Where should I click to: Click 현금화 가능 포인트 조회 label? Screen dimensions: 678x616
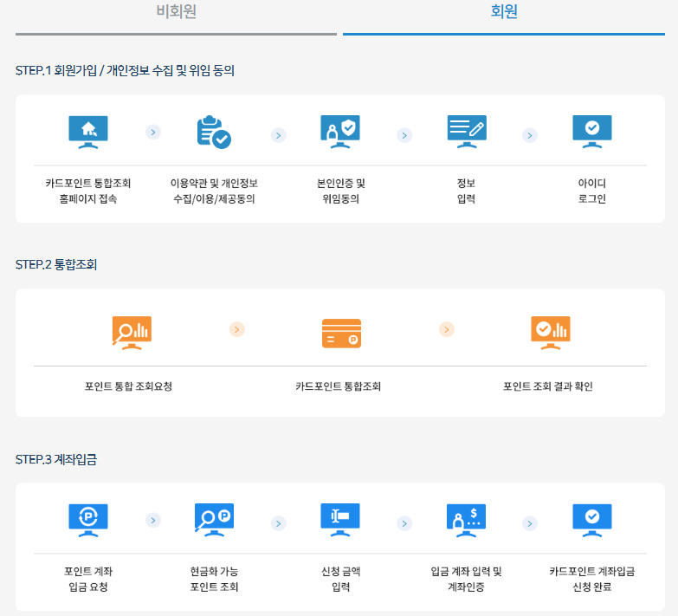pyautogui.click(x=214, y=579)
